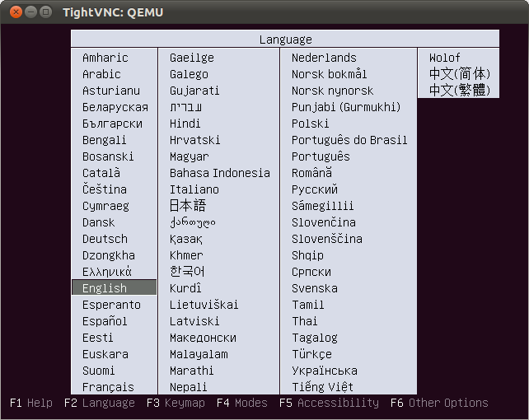Choose Deutsch from the language menu

click(105, 239)
